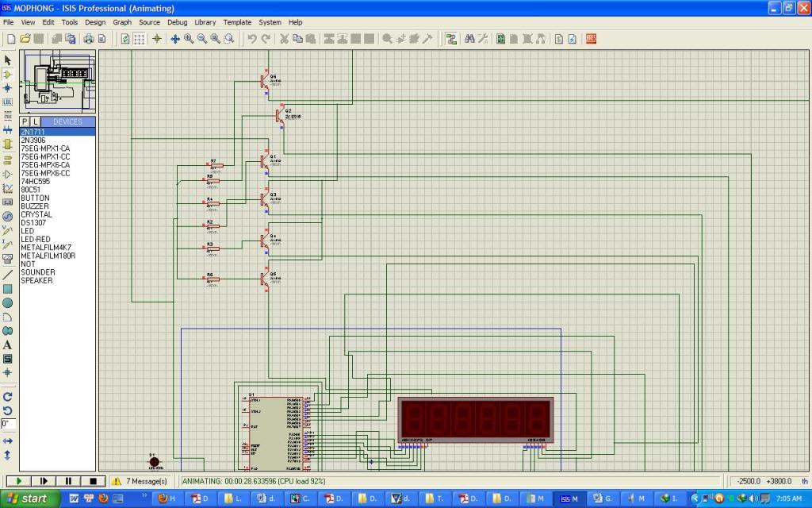Click the Rotate Clockwise icon

pyautogui.click(x=8, y=396)
